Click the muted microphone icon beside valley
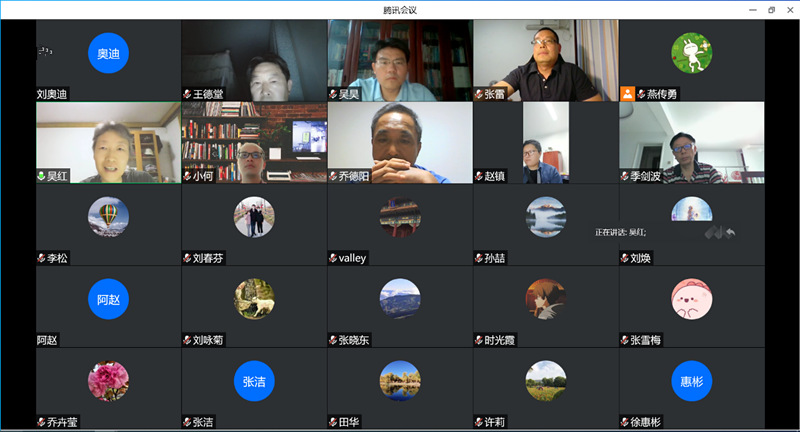Viewport: 800px width, 432px height. (x=332, y=258)
